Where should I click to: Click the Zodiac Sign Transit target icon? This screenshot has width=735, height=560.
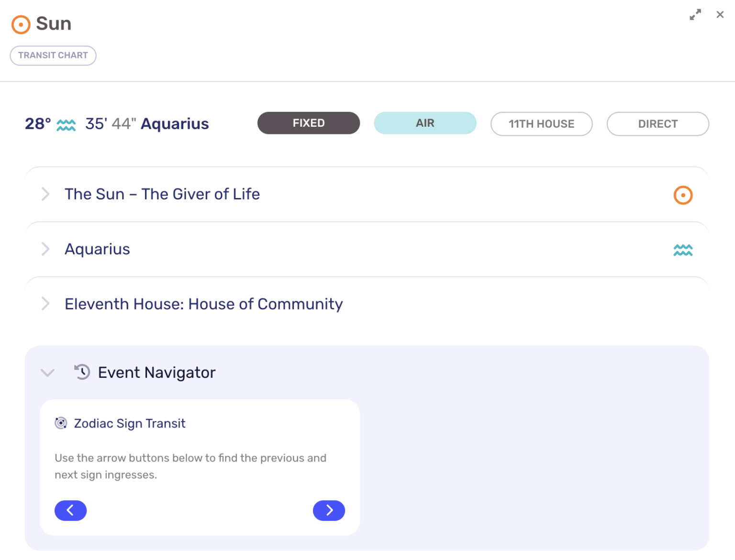pyautogui.click(x=61, y=423)
